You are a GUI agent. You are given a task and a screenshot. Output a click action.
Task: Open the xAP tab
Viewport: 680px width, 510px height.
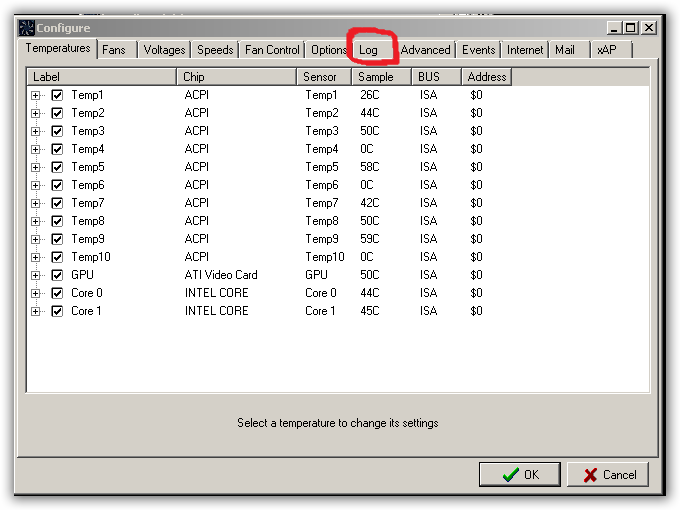click(x=611, y=50)
